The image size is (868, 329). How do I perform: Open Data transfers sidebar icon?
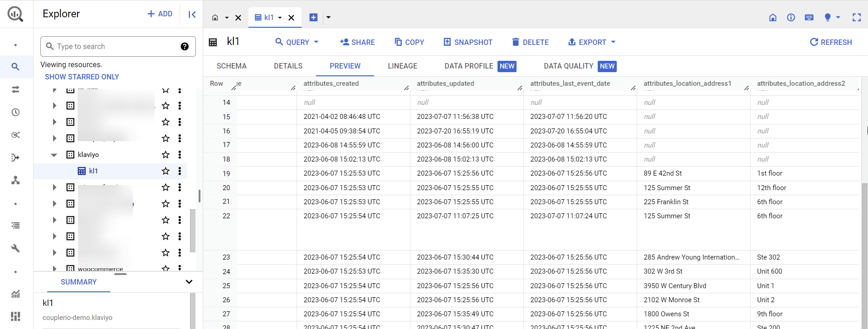15,89
